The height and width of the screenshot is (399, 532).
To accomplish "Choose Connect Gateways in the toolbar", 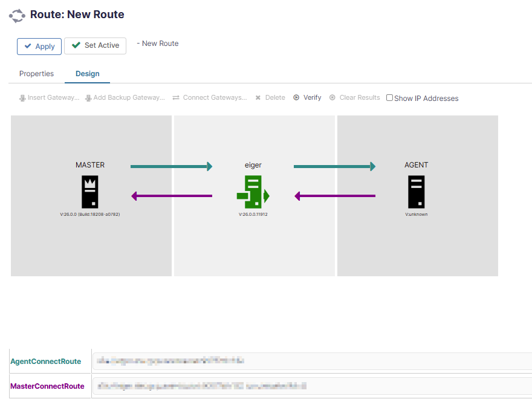I will [x=210, y=98].
